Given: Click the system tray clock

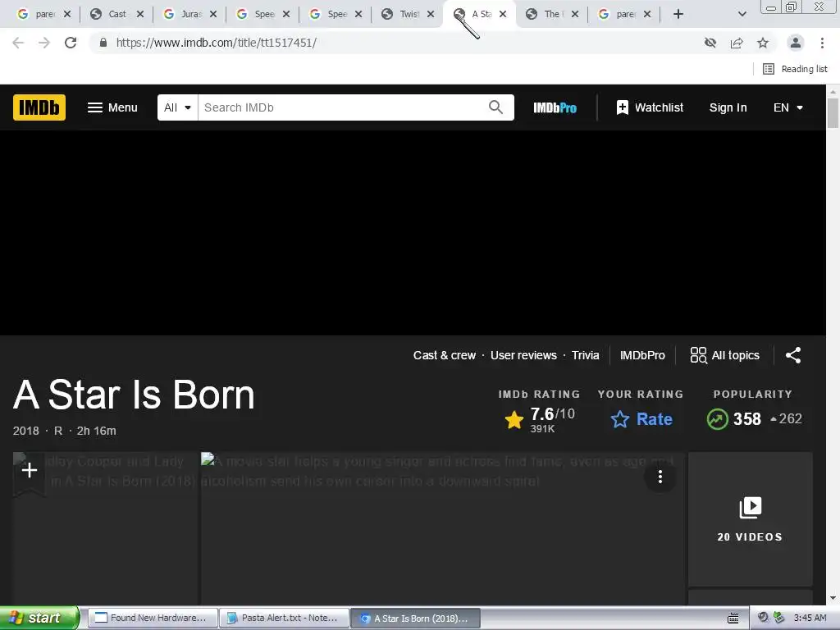Looking at the screenshot, I should 810,618.
